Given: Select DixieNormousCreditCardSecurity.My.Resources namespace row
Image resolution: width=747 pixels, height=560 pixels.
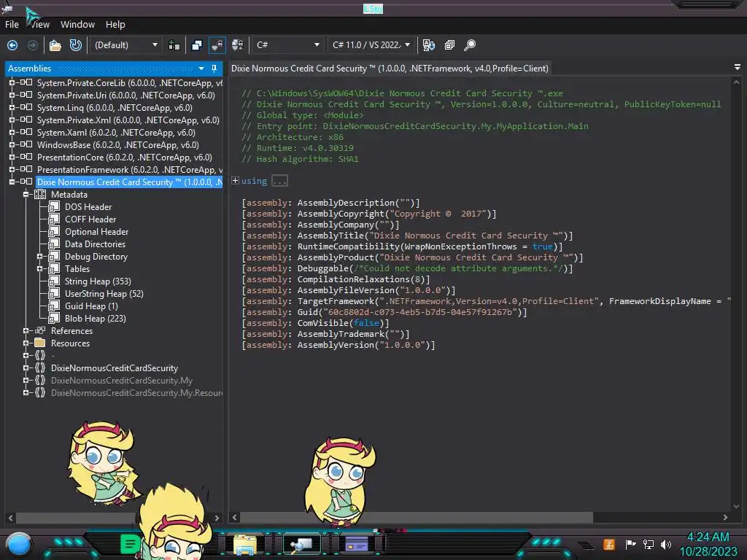Looking at the screenshot, I should [136, 393].
